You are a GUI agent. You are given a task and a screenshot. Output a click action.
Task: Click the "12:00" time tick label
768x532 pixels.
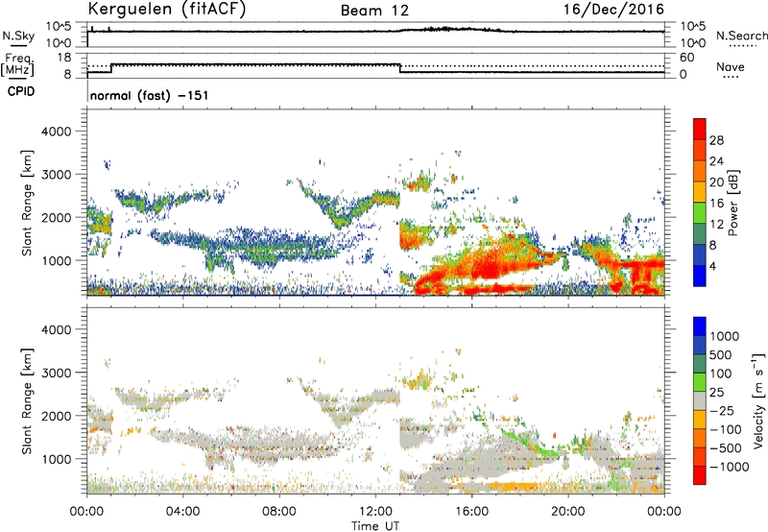[x=375, y=512]
